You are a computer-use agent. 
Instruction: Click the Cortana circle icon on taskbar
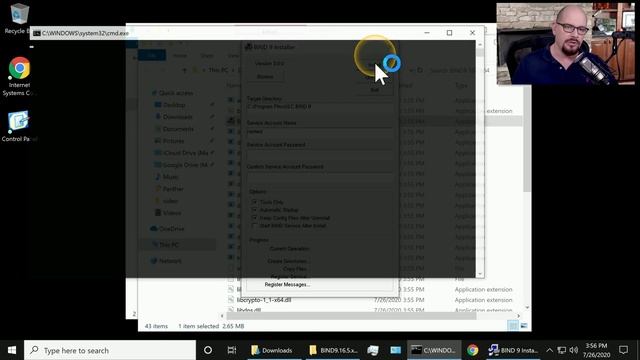pyautogui.click(x=208, y=350)
